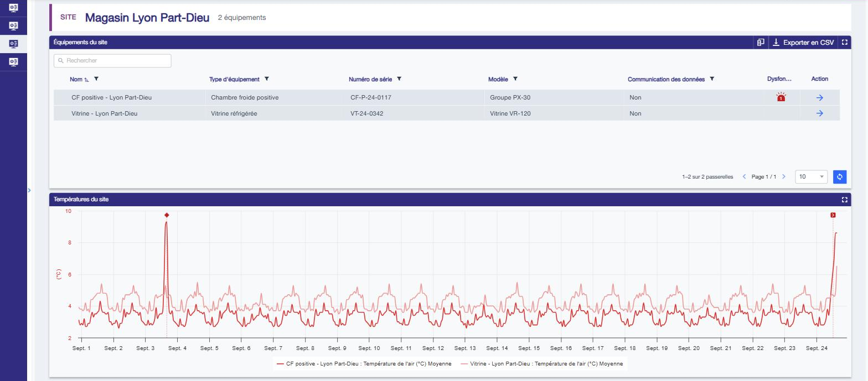Click the alarm icon on CF positive row

[781, 97]
